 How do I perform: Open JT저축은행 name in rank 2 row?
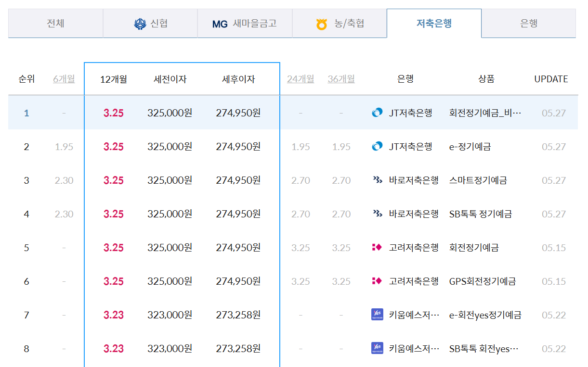411,146
